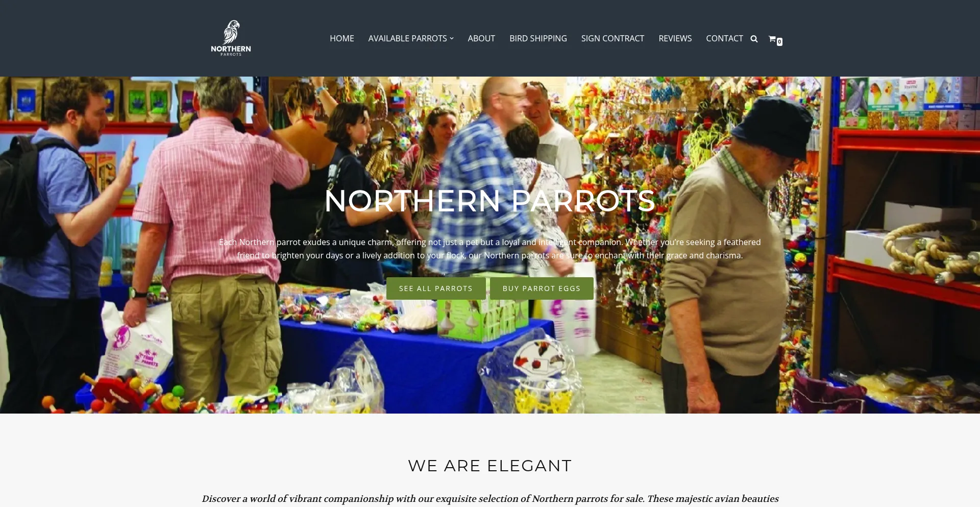This screenshot has width=980, height=507.
Task: Click the See All Parrots button
Action: point(436,288)
